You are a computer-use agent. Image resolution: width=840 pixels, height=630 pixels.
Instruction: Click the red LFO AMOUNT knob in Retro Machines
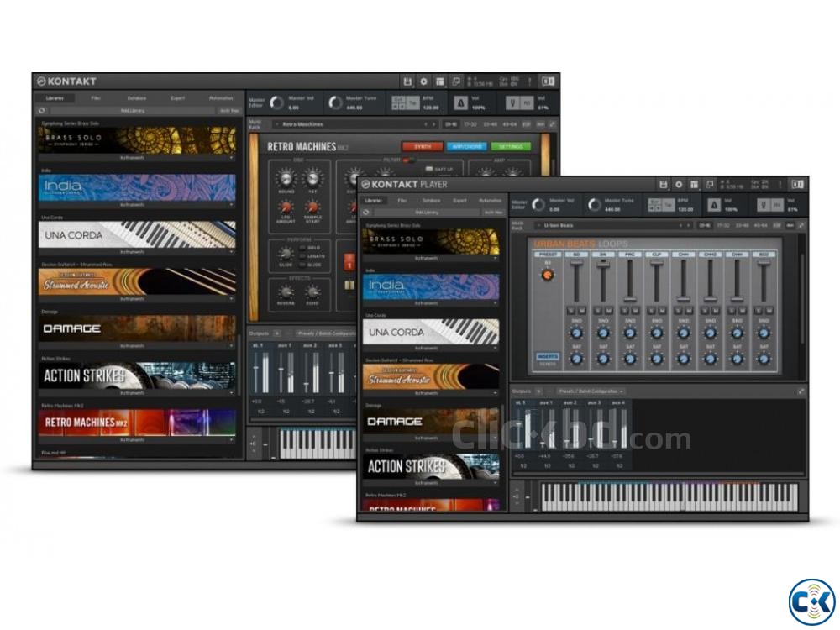[x=286, y=207]
